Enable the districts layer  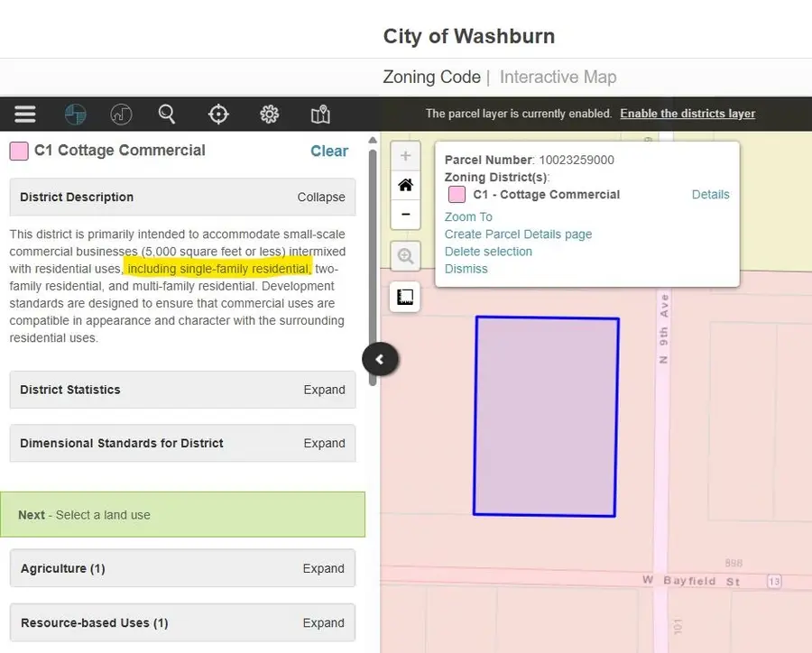tap(687, 114)
